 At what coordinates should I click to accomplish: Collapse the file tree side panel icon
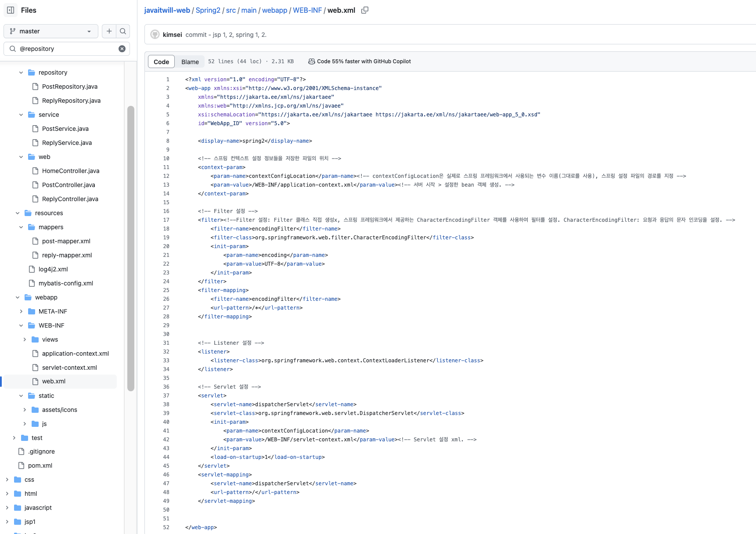(x=11, y=10)
